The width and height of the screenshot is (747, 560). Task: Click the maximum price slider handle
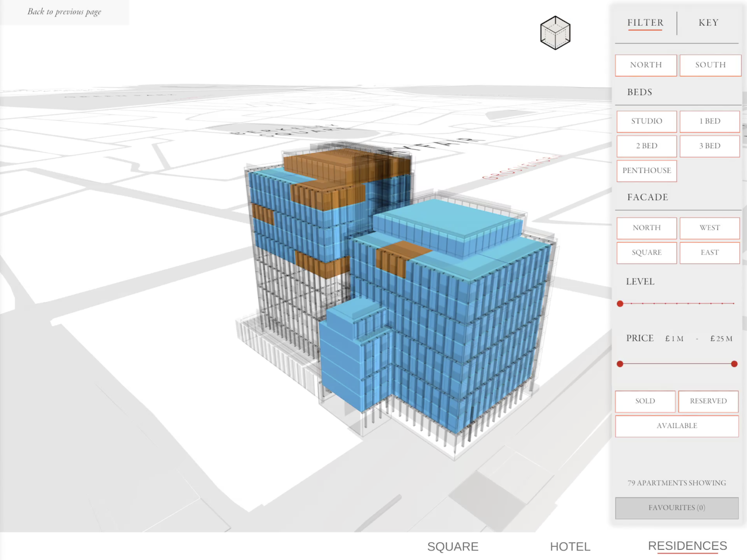pos(734,364)
